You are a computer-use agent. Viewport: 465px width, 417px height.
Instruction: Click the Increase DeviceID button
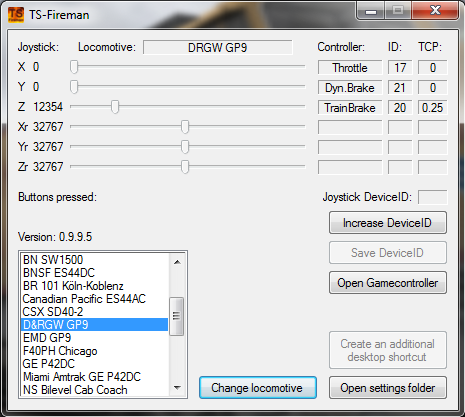click(x=388, y=223)
